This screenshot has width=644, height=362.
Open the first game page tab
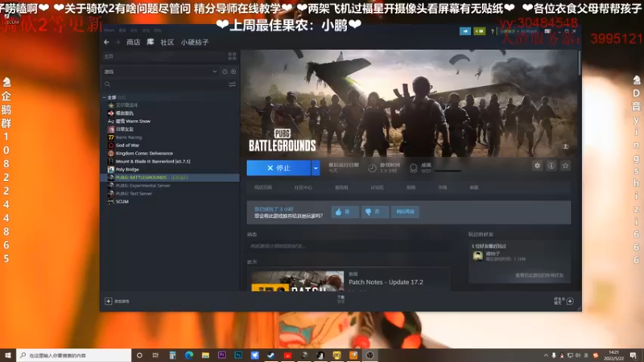click(263, 187)
